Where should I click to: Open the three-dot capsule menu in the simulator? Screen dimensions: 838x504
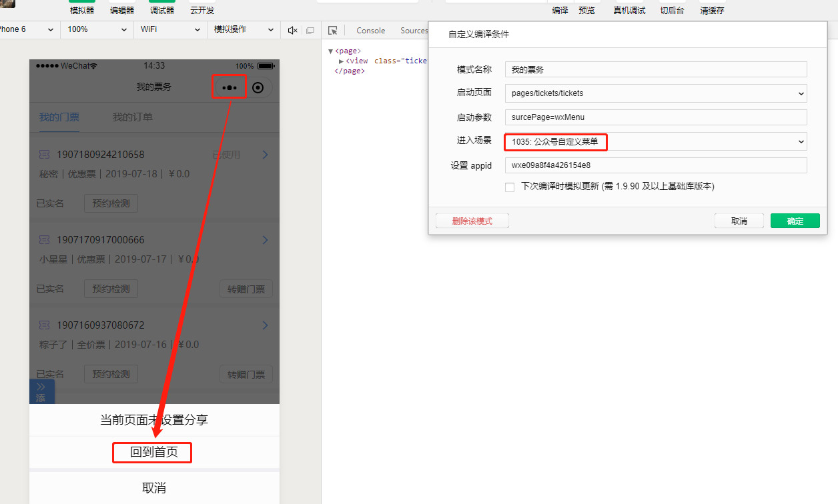coord(230,87)
